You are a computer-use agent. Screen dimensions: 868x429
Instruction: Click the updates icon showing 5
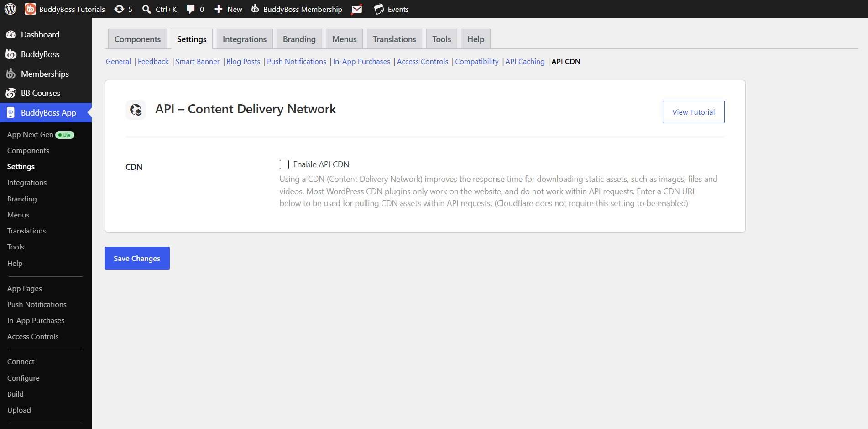pos(119,9)
